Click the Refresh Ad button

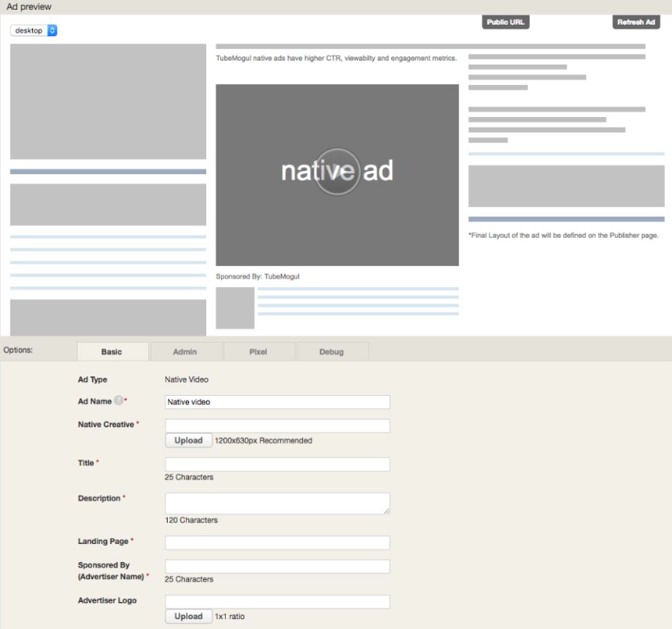coord(636,22)
